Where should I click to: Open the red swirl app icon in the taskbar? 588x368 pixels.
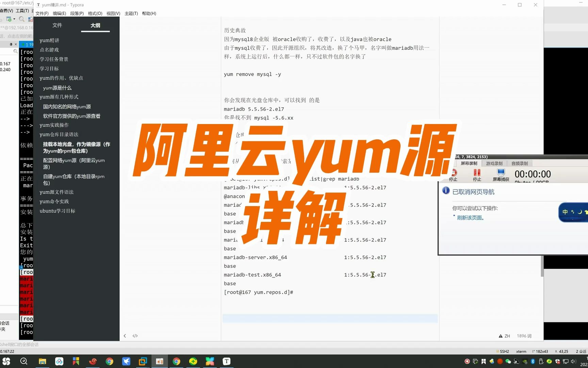93,361
